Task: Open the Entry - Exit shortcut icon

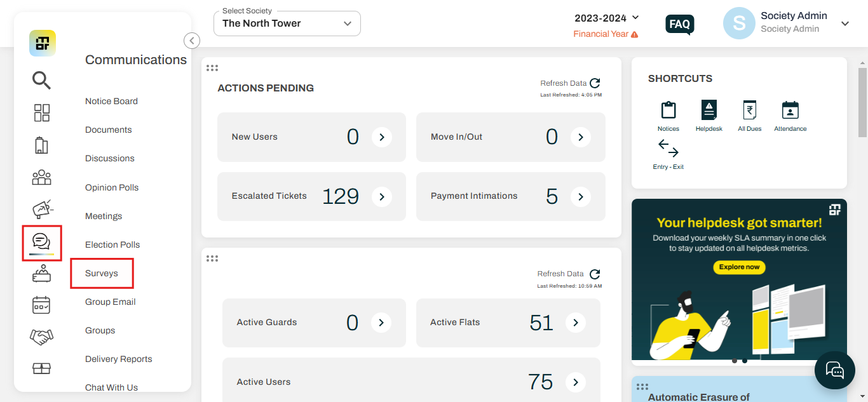Action: coord(668,149)
